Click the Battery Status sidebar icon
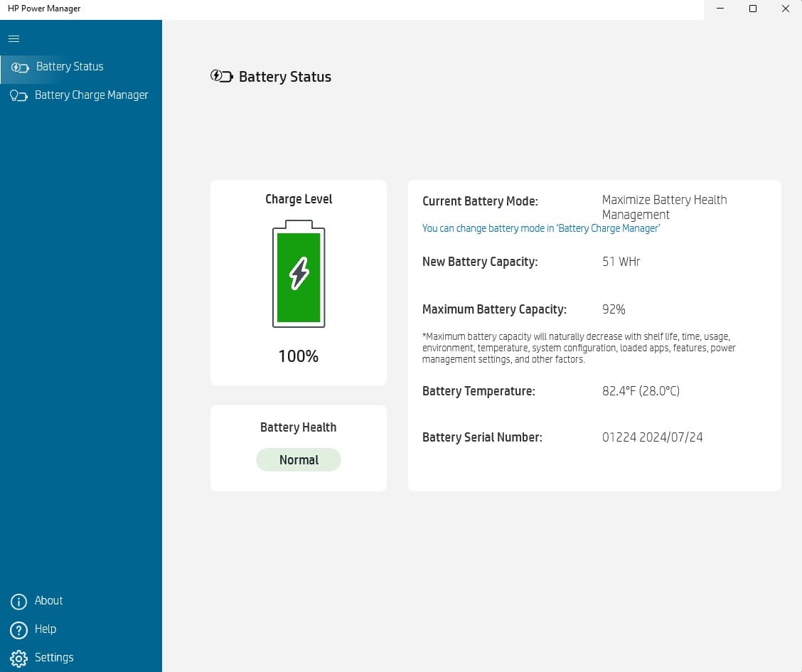Screen dimensions: 802x672 20,68
